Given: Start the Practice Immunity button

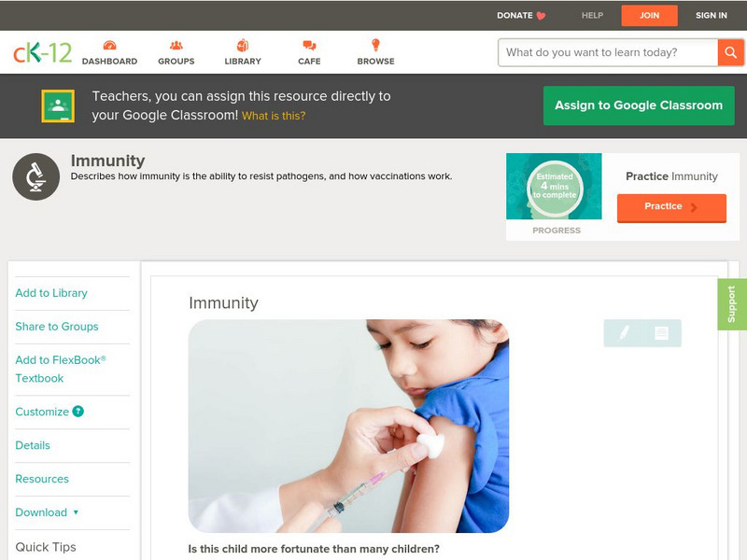Looking at the screenshot, I should [x=671, y=207].
